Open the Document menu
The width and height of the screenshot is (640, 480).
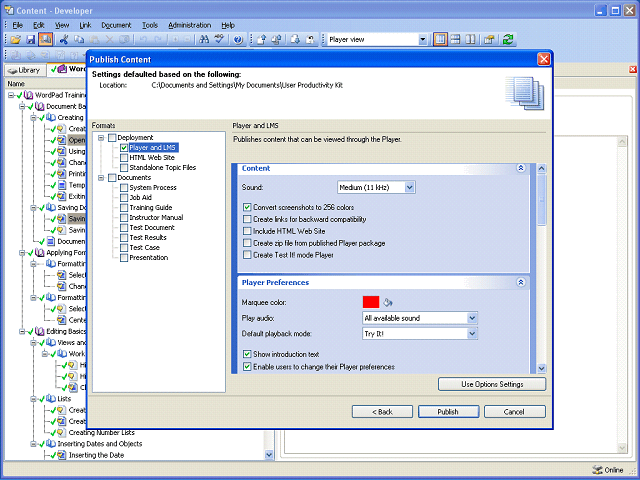(x=116, y=25)
